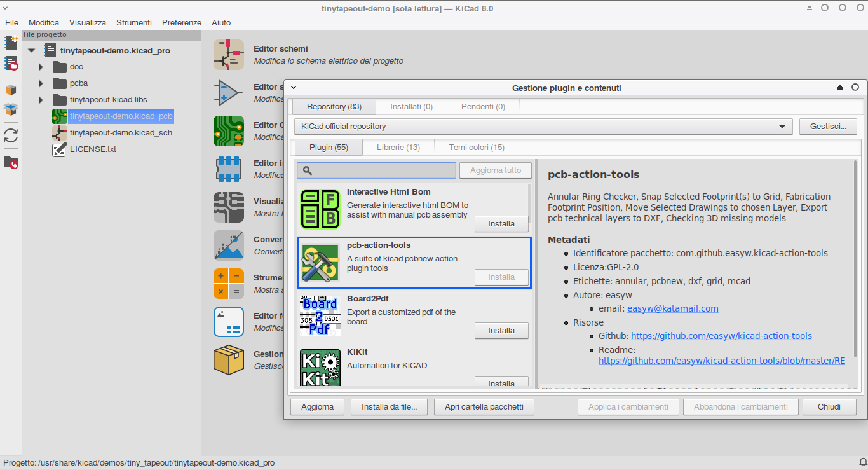Open the green PCB editor icon
Image resolution: width=868 pixels, height=470 pixels.
[x=229, y=131]
